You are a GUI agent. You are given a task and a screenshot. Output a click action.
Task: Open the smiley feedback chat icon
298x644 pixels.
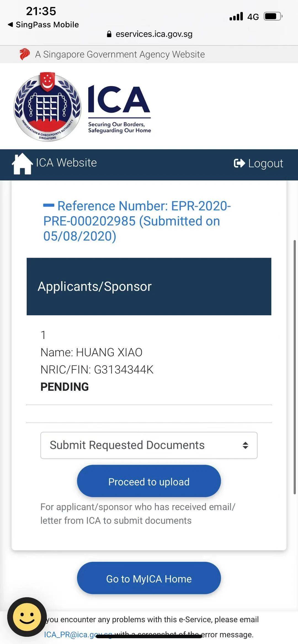pos(27,617)
